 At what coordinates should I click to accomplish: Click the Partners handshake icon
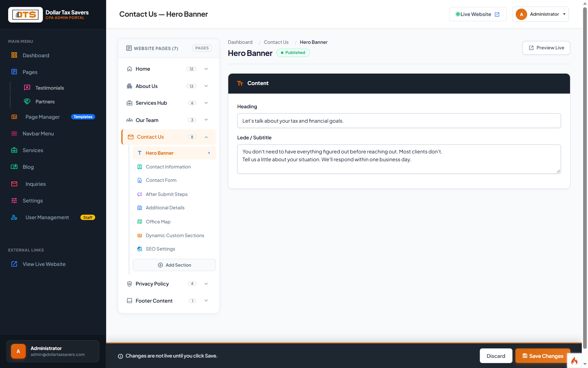pyautogui.click(x=27, y=101)
